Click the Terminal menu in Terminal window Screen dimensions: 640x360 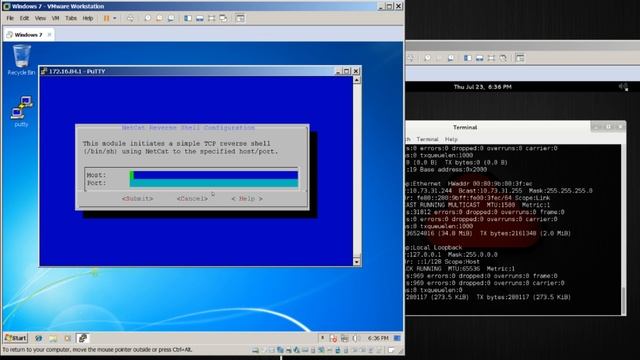[427, 139]
